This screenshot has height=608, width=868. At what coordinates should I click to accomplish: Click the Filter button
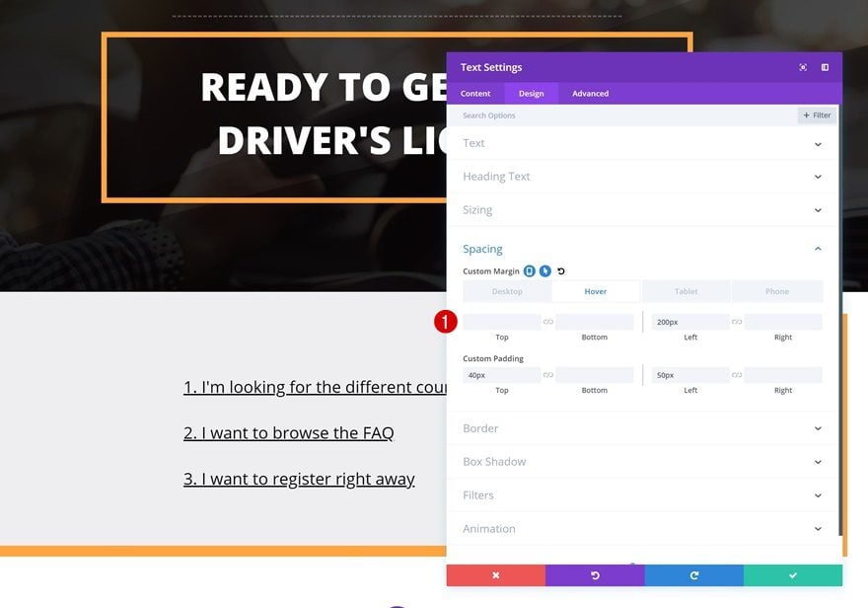coord(817,115)
